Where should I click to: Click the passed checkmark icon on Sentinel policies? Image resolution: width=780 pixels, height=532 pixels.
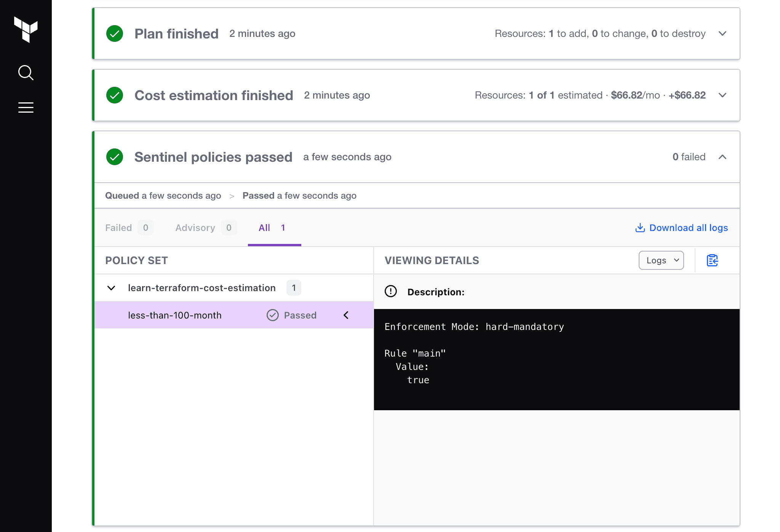[115, 156]
